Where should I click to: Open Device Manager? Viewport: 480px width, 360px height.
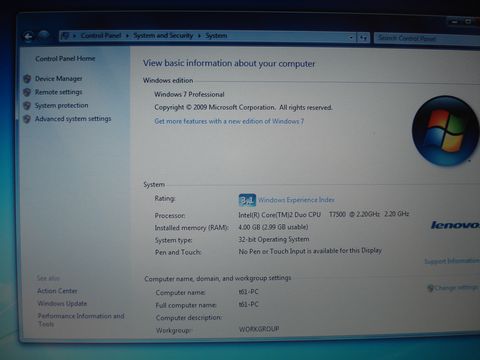point(59,79)
